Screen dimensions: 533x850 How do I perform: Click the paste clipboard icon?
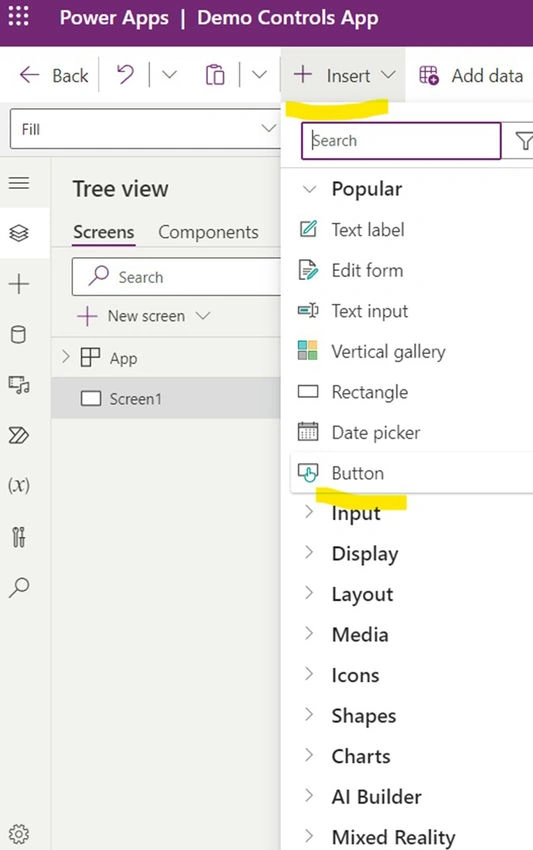click(215, 75)
